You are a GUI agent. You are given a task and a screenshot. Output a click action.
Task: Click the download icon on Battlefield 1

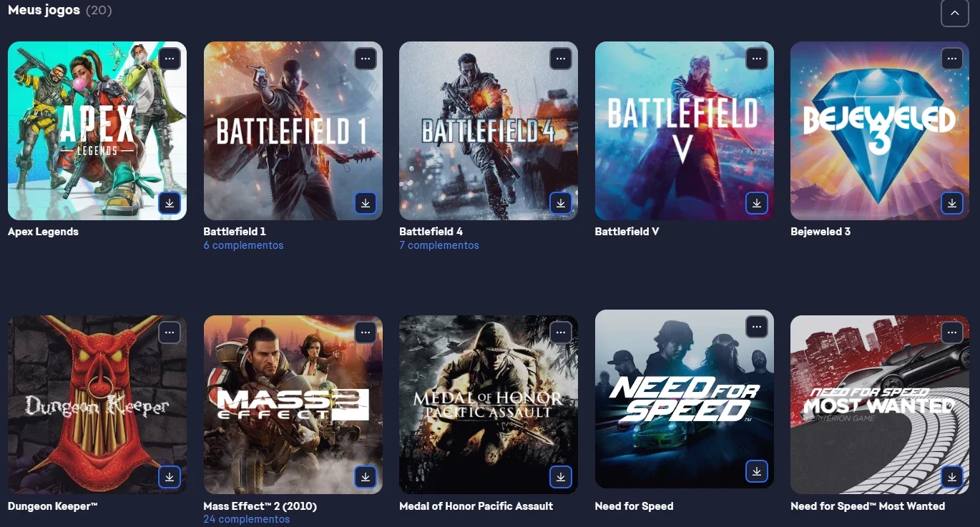(366, 203)
